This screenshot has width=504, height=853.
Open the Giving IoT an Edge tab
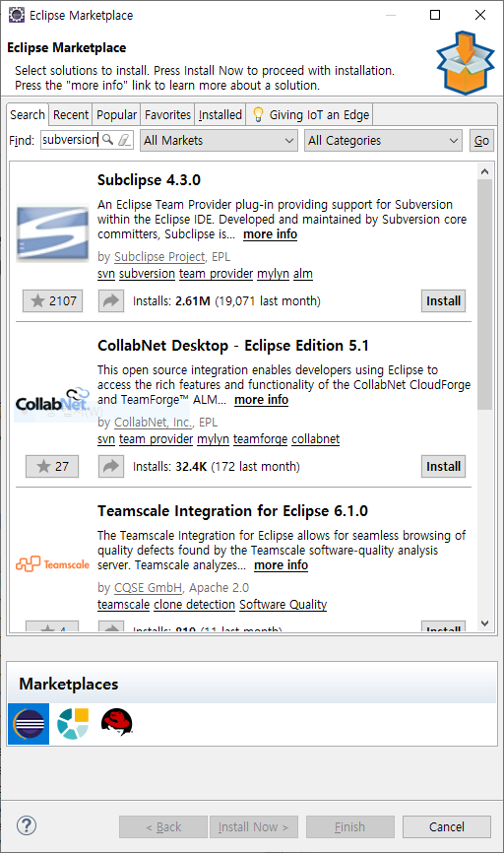(310, 115)
